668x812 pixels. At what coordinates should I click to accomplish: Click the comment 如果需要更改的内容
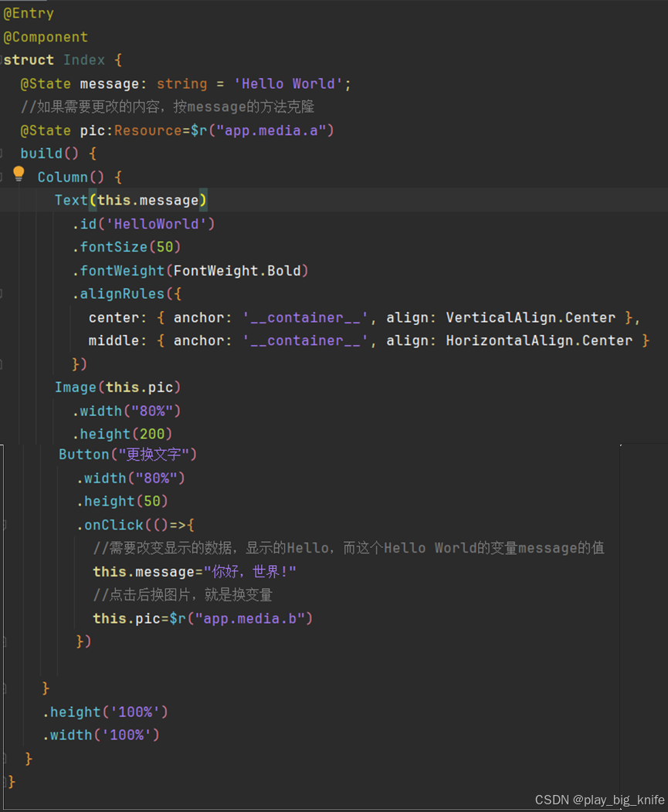(x=168, y=107)
